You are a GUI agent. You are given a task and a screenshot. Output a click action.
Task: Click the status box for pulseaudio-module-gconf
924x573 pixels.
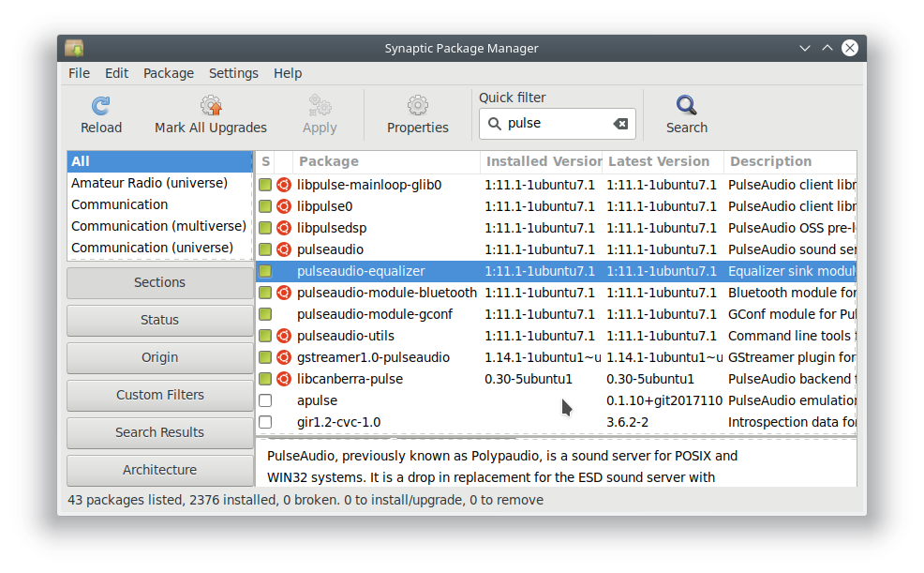tap(265, 314)
